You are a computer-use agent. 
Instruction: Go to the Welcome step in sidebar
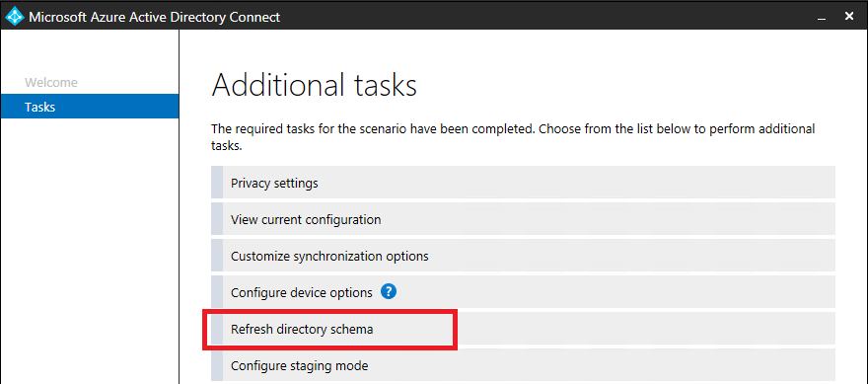(51, 83)
